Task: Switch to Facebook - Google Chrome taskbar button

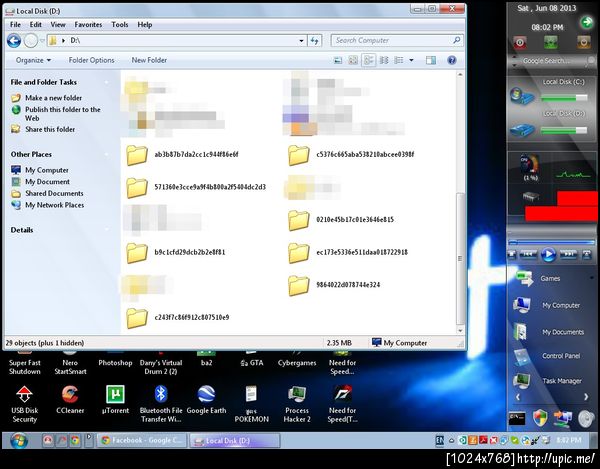Action: click(142, 441)
